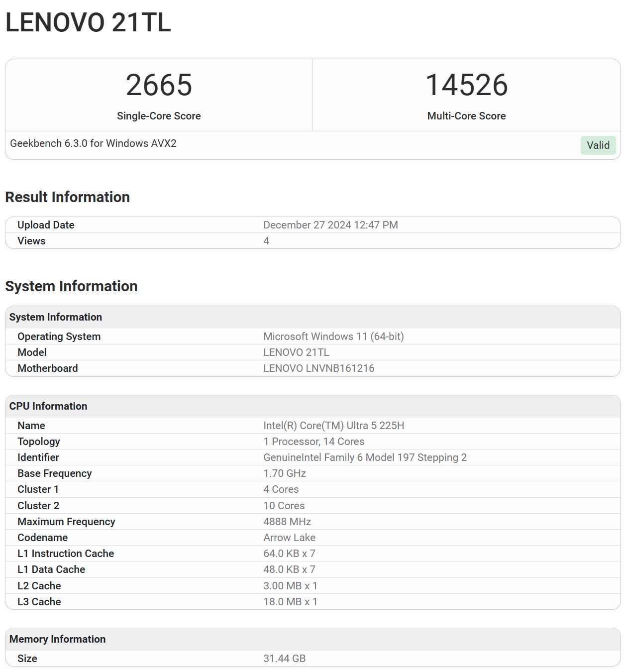Click the '3.00 MB x 1' value
The image size is (626, 672).
[291, 586]
